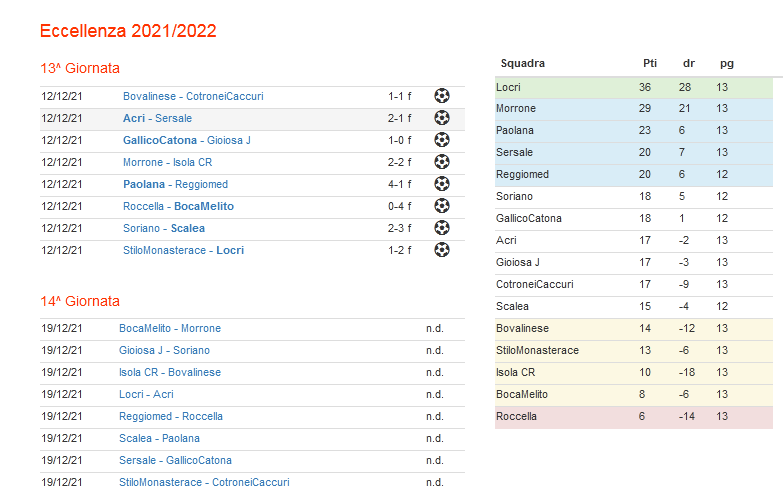Open the Locri - Acri fixture
The height and width of the screenshot is (499, 783).
tap(146, 394)
